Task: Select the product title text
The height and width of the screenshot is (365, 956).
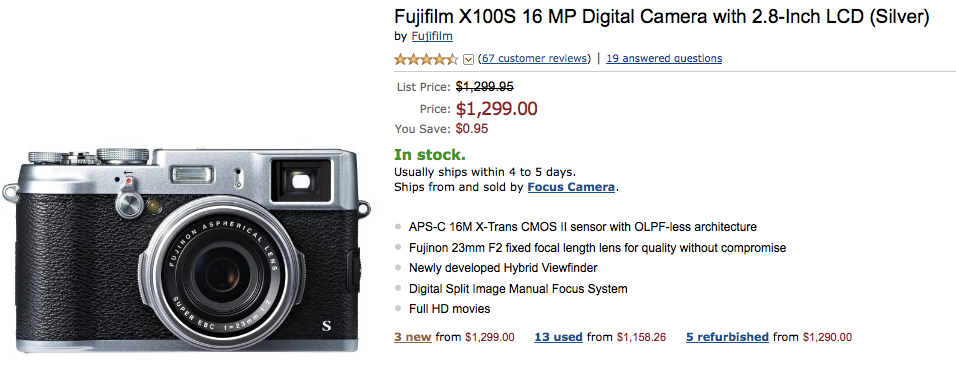Action: point(662,17)
